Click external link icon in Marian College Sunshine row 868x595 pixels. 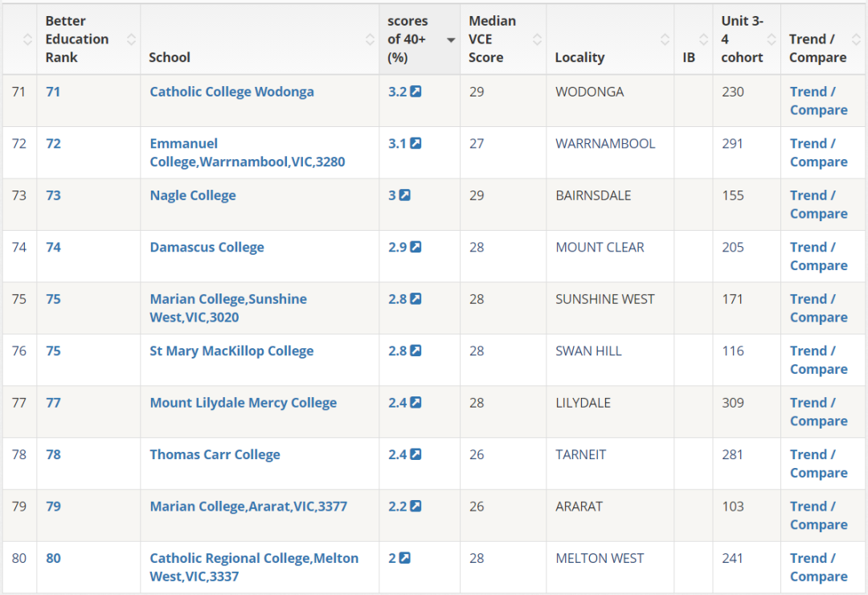pos(416,298)
